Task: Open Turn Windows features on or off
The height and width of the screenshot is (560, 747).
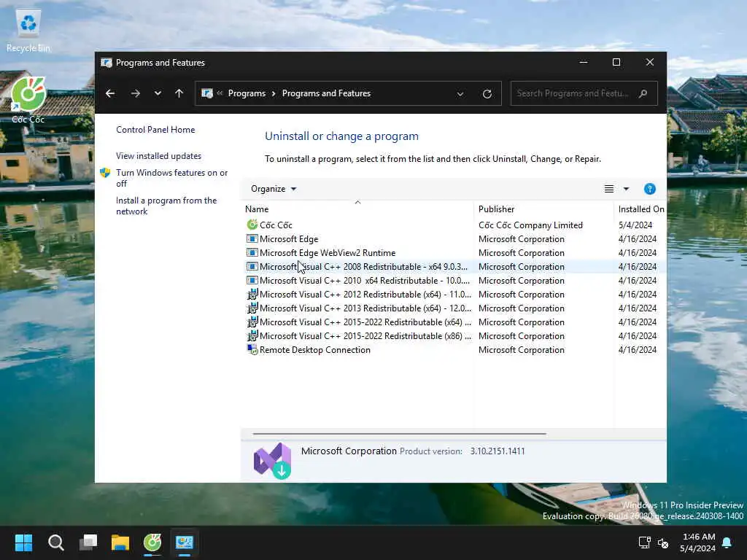Action: 172,178
